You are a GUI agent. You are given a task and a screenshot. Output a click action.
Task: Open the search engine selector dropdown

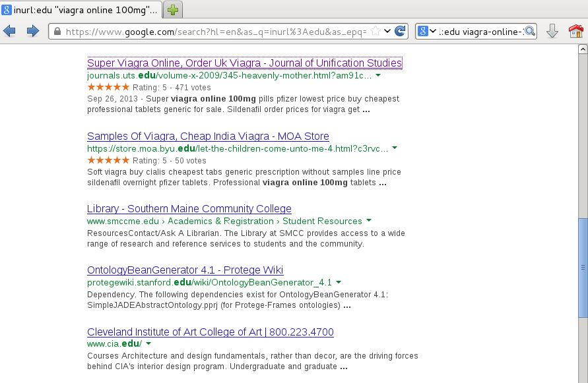433,31
